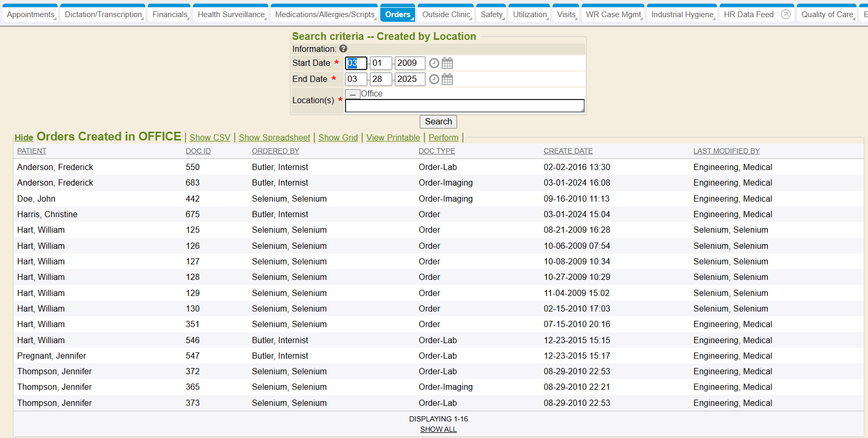Sort results by the CREATE DATE column
The width and height of the screenshot is (868, 438).
pos(568,151)
